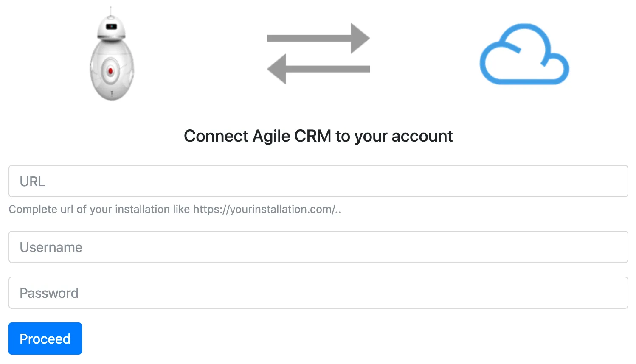
Task: Click the 'Username' placeholder text
Action: [51, 247]
